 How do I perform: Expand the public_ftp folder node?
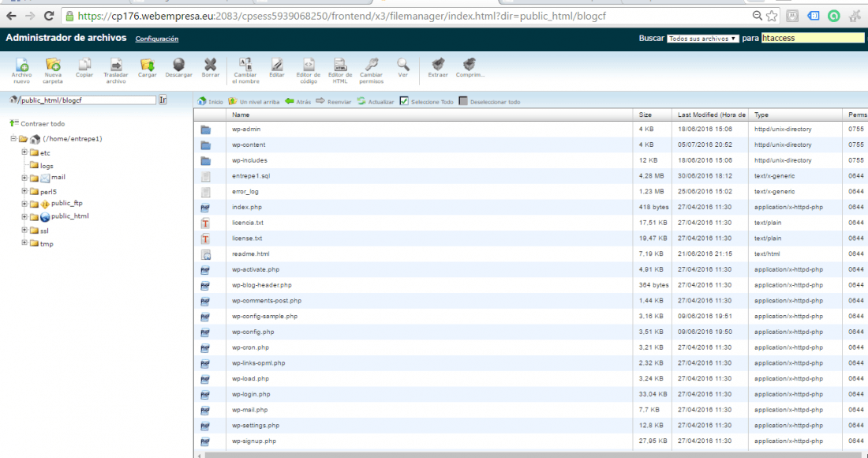(x=24, y=204)
